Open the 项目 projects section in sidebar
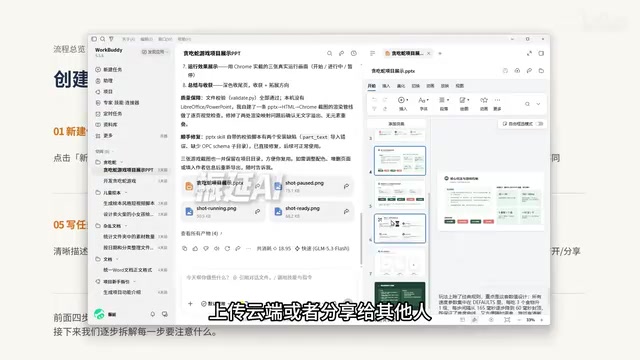Image resolution: width=640 pixels, height=360 pixels. point(104,92)
